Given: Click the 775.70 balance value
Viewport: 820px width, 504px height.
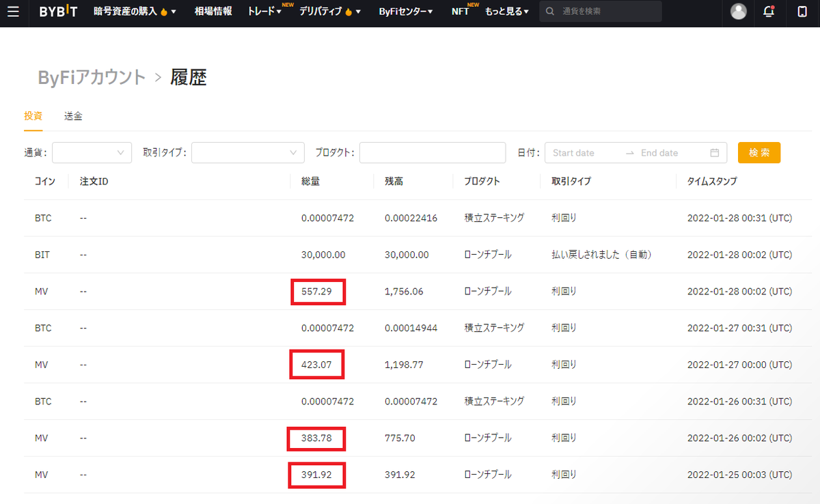Looking at the screenshot, I should pyautogui.click(x=400, y=438).
